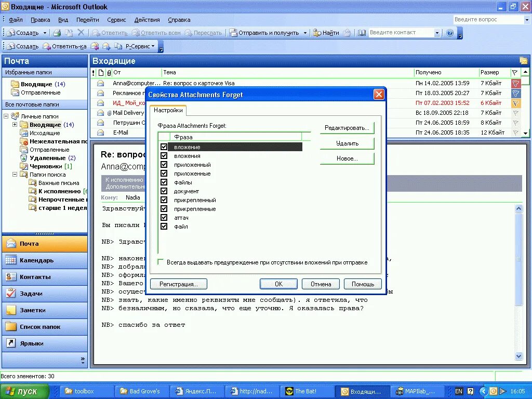Open the Календарь navigation icon
Screen dimensions: 532x399
click(x=11, y=260)
